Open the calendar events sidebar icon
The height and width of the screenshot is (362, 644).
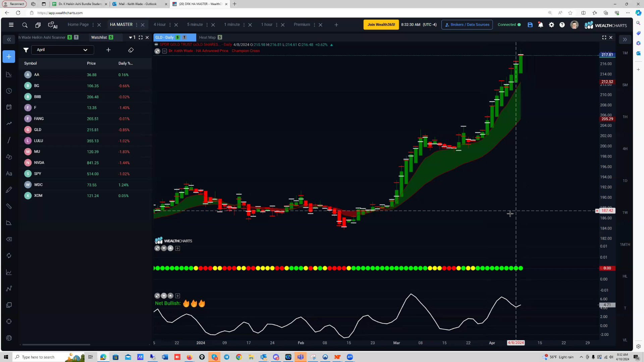(9, 107)
